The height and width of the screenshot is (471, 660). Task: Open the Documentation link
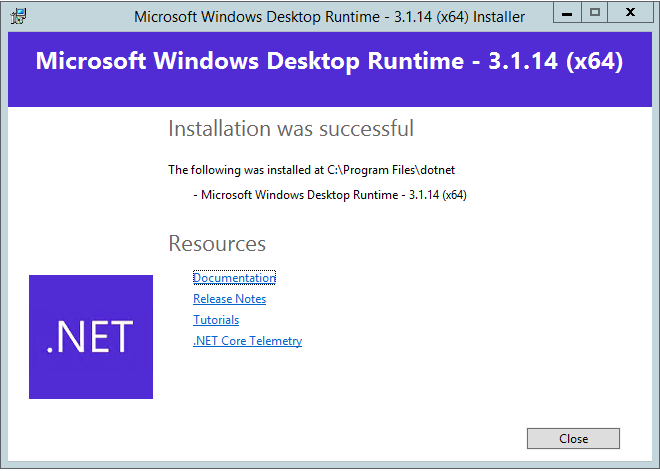pyautogui.click(x=234, y=278)
